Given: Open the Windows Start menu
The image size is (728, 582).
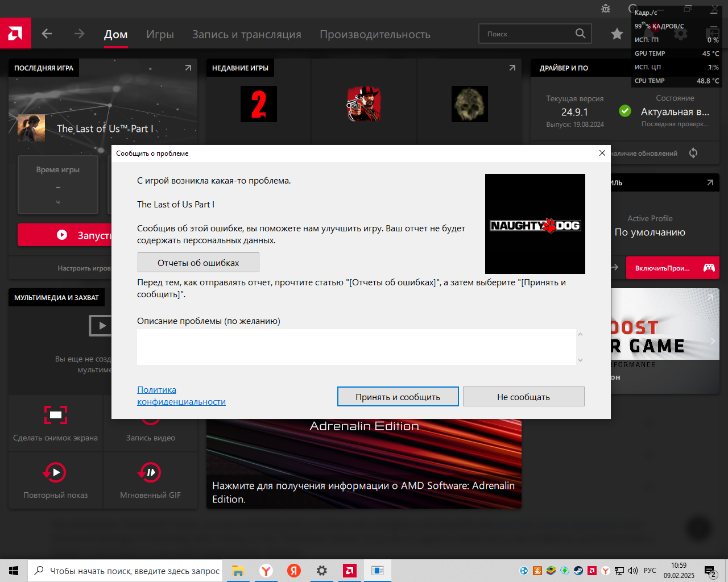Looking at the screenshot, I should [14, 571].
